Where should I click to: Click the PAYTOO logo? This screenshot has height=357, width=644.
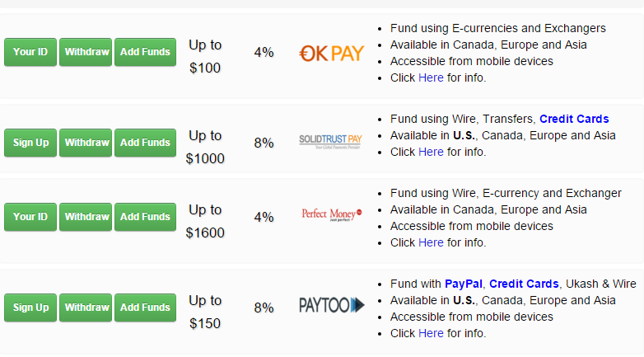click(331, 307)
